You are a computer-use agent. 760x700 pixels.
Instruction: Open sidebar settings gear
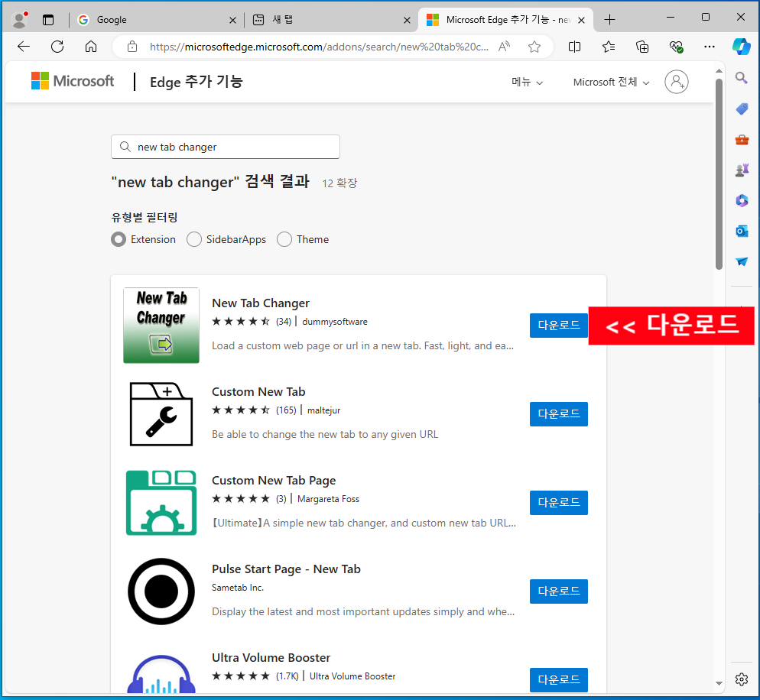coord(741,679)
